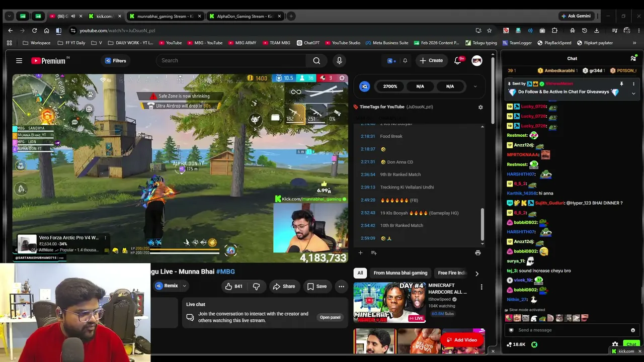Show more video category chips arrow
The height and width of the screenshot is (362, 644).
[x=477, y=274]
